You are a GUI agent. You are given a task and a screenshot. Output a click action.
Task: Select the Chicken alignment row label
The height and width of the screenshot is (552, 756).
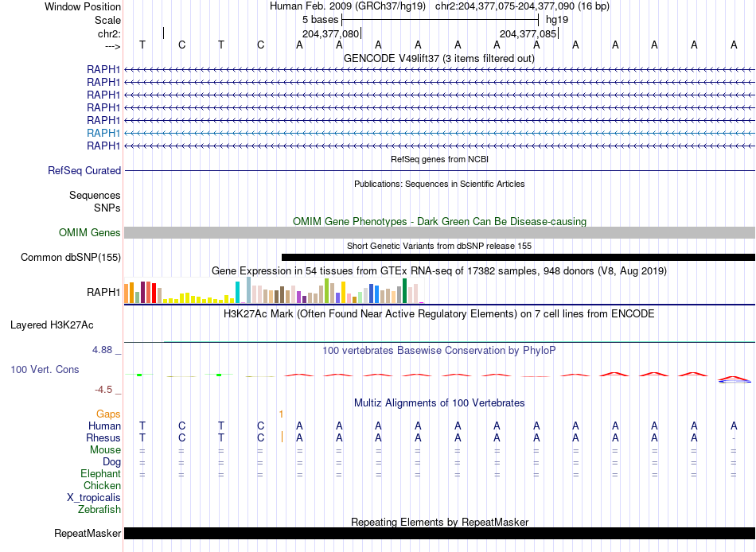[102, 485]
